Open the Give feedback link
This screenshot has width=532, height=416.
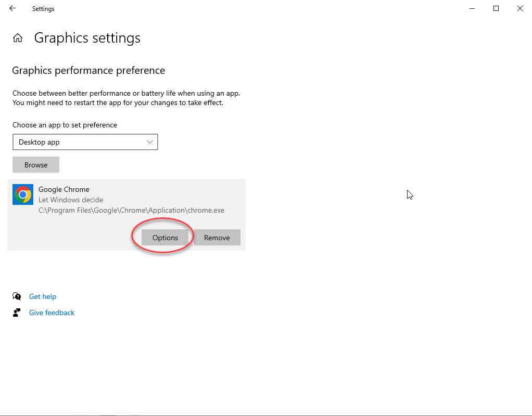point(52,313)
